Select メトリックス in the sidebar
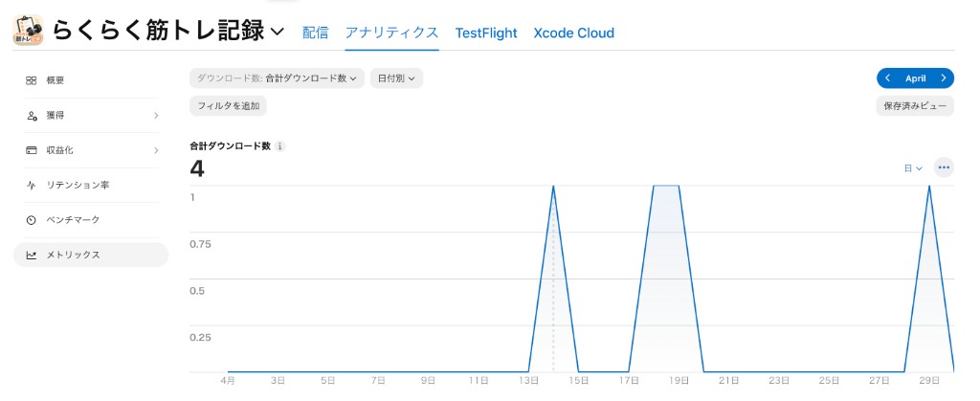980x401 pixels. click(91, 255)
